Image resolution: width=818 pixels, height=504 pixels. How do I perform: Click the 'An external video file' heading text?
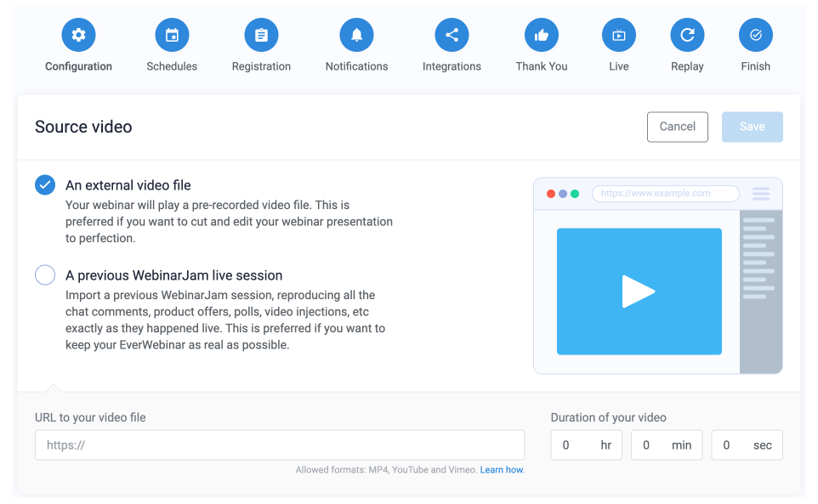[128, 185]
